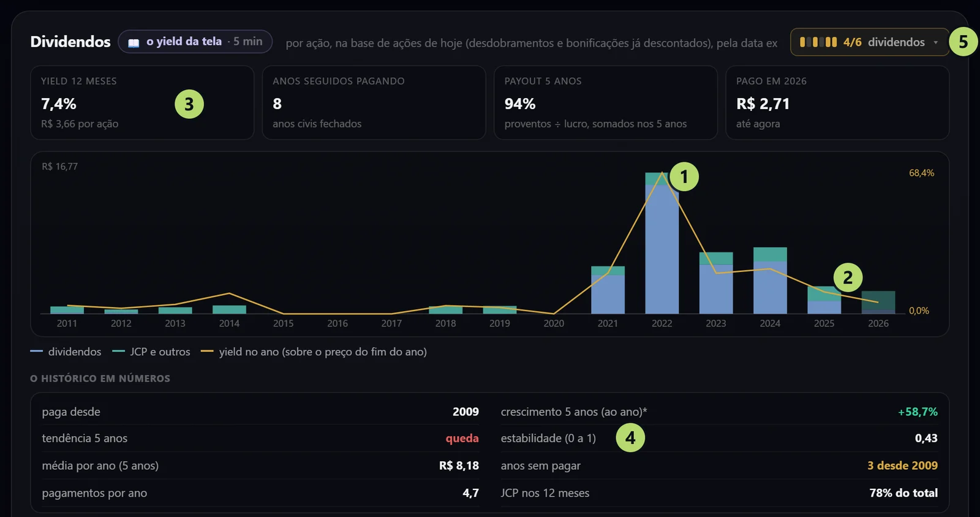Click annotation marker 4 beside estabilidade row

click(630, 437)
